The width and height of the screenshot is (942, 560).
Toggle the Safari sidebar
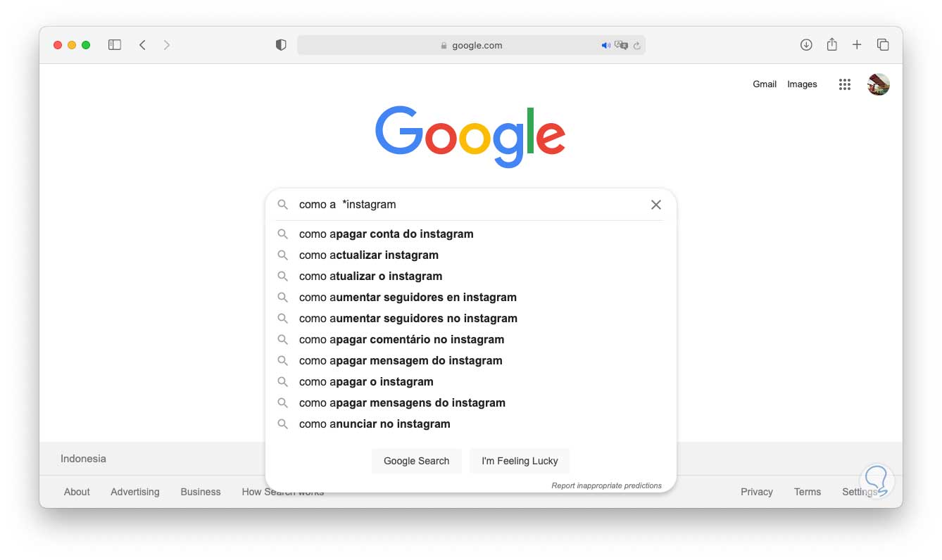pyautogui.click(x=115, y=45)
